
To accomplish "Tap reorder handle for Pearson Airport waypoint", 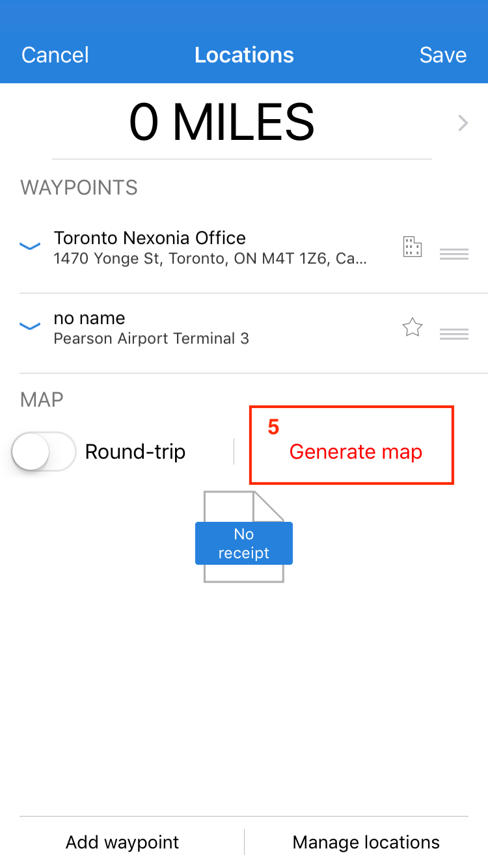I will coord(454,334).
